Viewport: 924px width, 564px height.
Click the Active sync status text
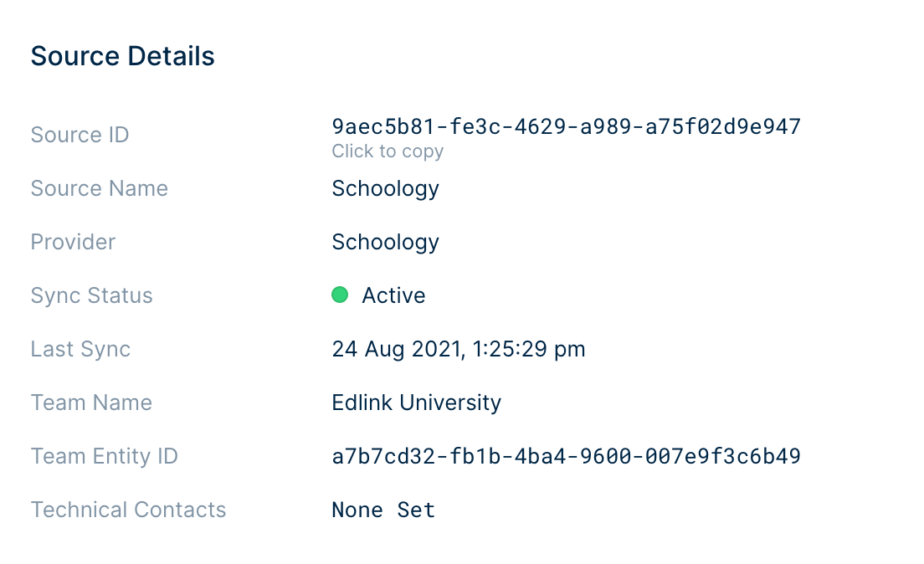pos(393,295)
